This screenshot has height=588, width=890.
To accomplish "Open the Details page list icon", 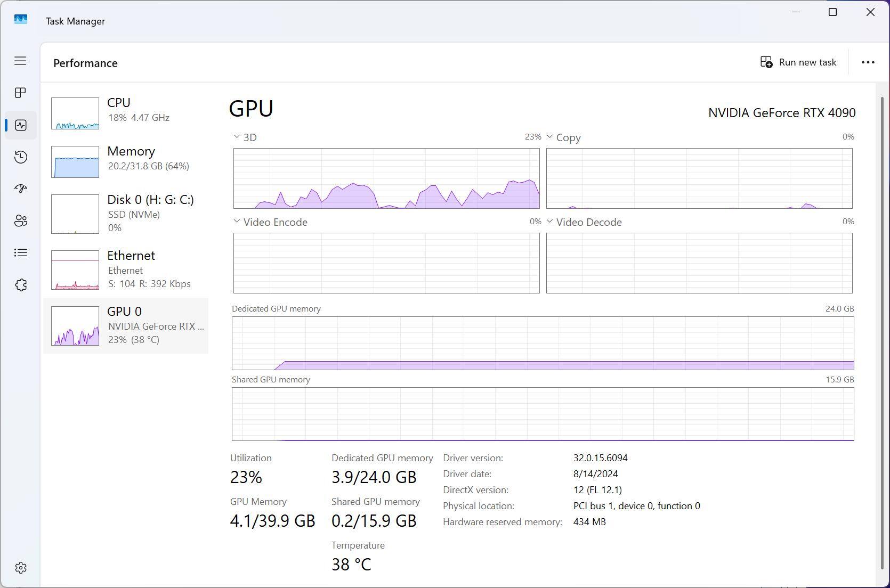I will (x=20, y=252).
